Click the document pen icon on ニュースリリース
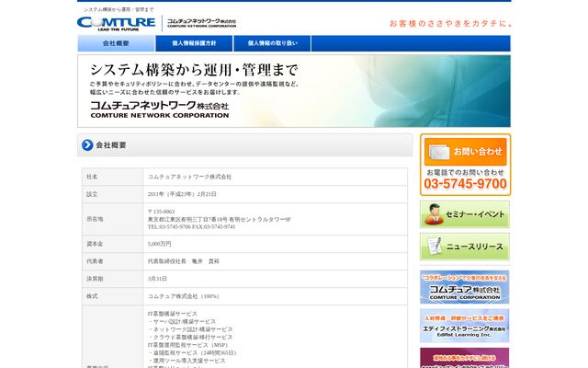 435,247
